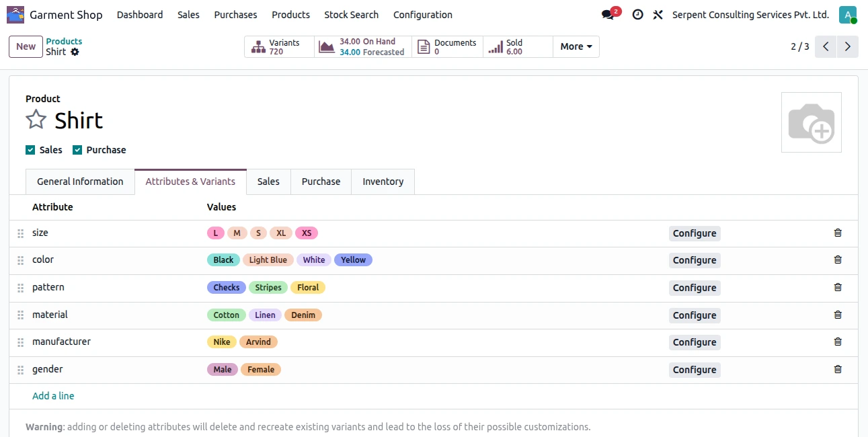Grab the drag handle of material row

20,315
